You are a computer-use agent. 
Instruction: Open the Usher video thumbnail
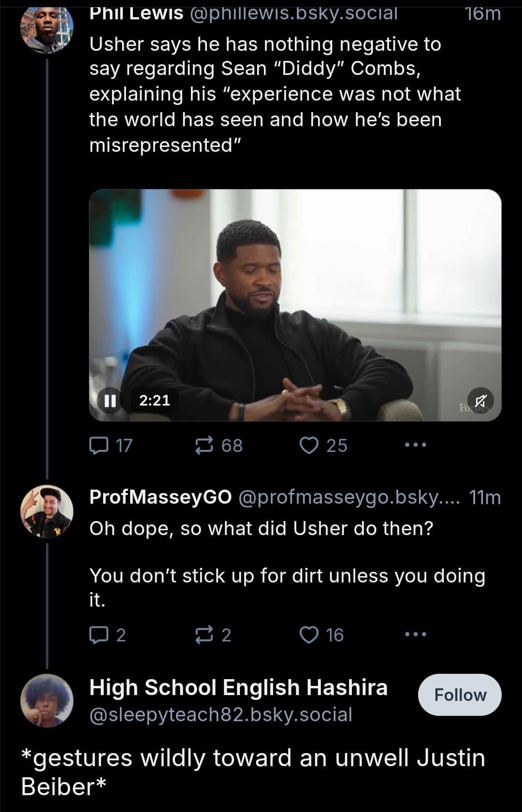coord(295,290)
